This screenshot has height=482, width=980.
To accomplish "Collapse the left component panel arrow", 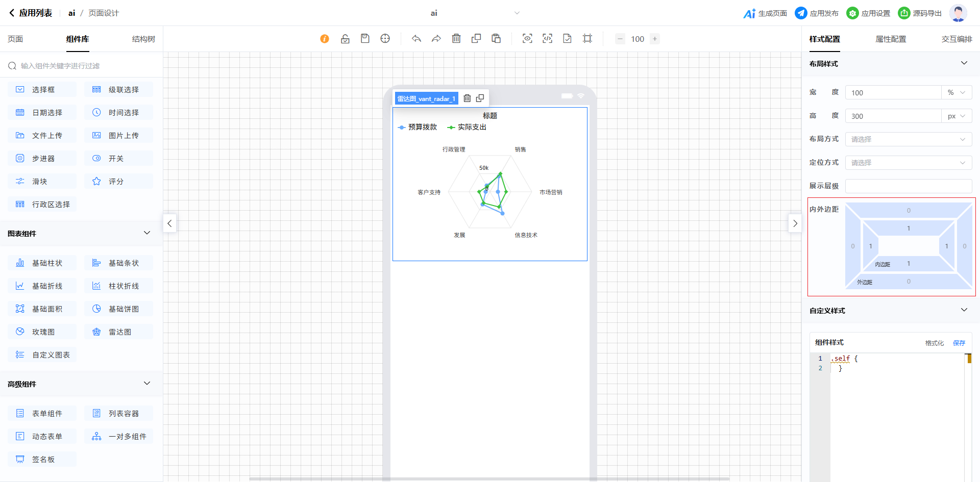I will (x=170, y=223).
